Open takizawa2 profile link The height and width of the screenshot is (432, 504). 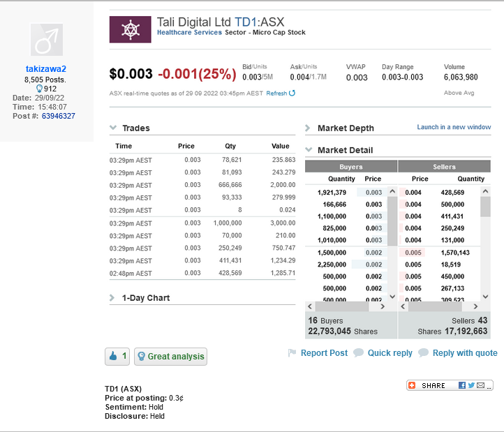click(x=46, y=69)
